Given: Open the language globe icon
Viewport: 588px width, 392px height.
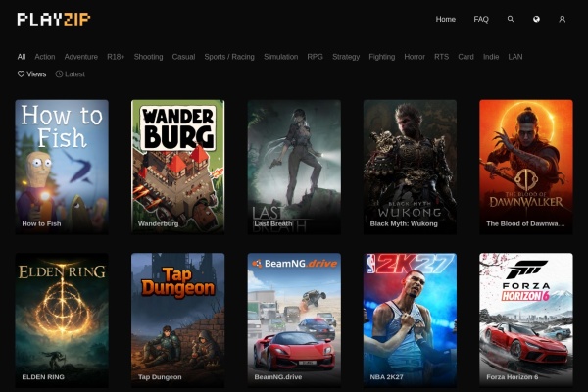Looking at the screenshot, I should 536,19.
